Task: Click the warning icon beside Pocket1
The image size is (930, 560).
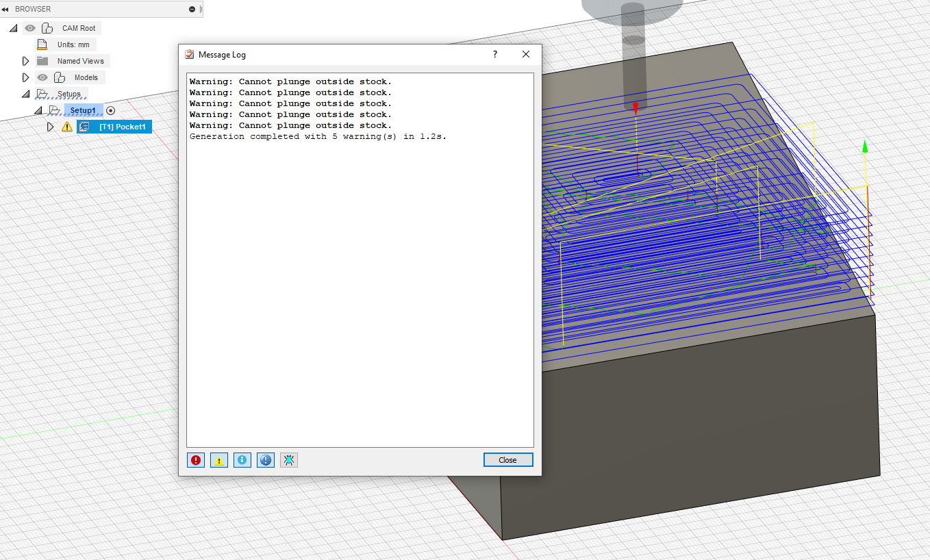Action: pos(67,127)
